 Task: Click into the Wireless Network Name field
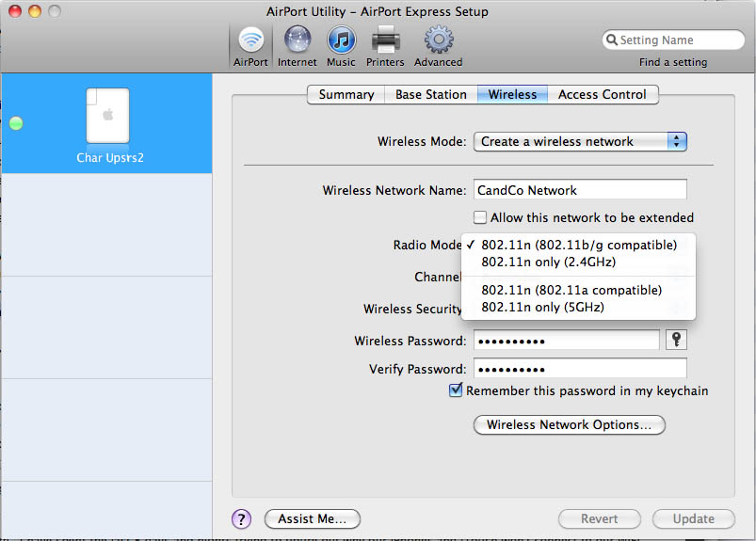tap(580, 190)
